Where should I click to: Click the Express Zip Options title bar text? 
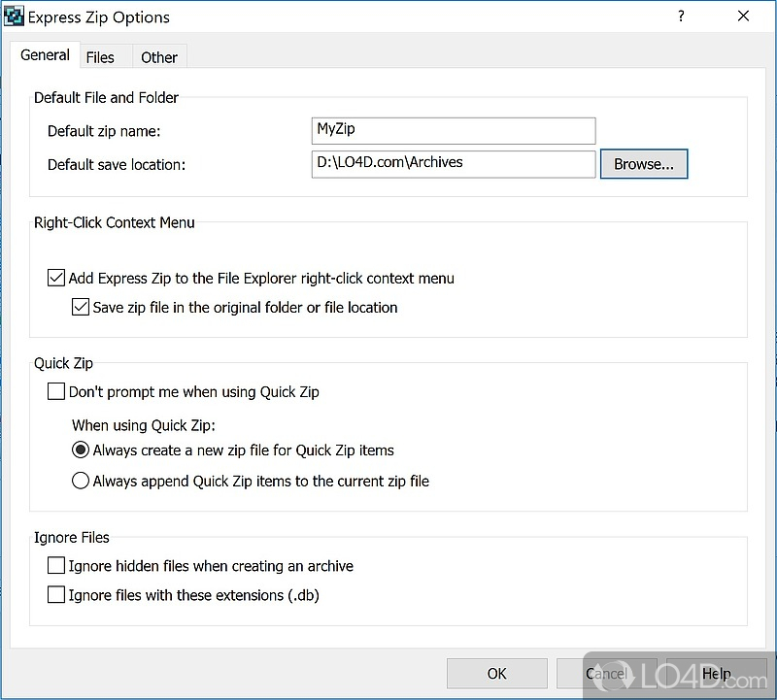[99, 17]
